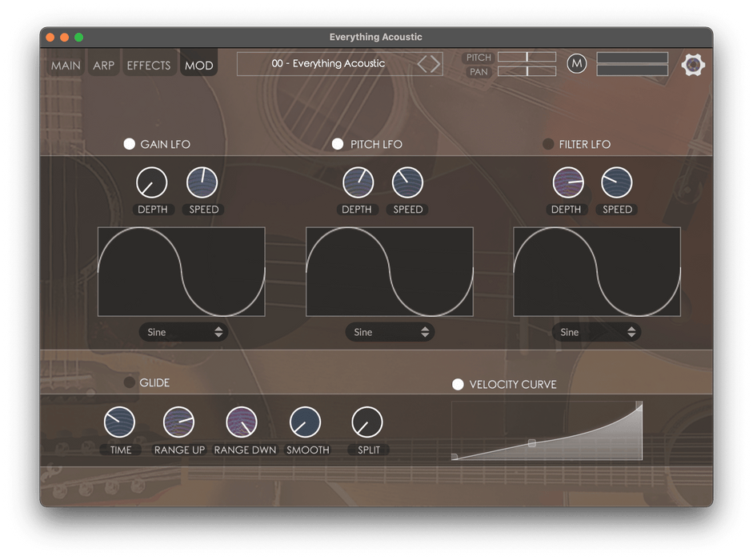Click the Gain LFO Depth knob

151,183
